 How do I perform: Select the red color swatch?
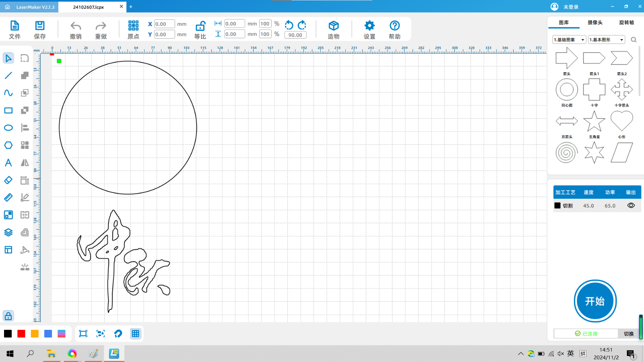[x=21, y=334]
